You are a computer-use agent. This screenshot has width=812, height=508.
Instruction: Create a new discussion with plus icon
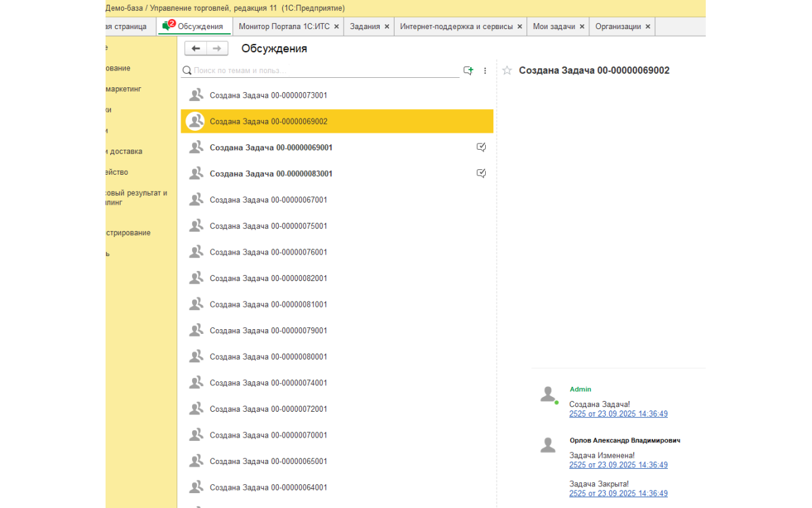[x=468, y=70]
